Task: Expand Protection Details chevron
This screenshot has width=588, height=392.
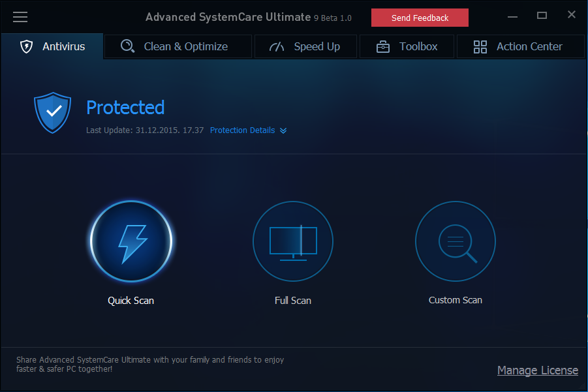Action: (x=283, y=130)
